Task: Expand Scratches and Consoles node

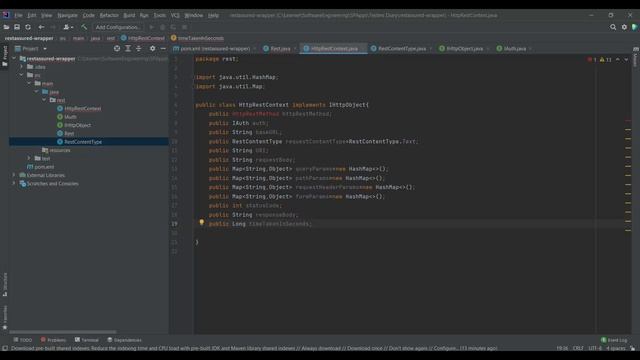Action: [x=14, y=183]
